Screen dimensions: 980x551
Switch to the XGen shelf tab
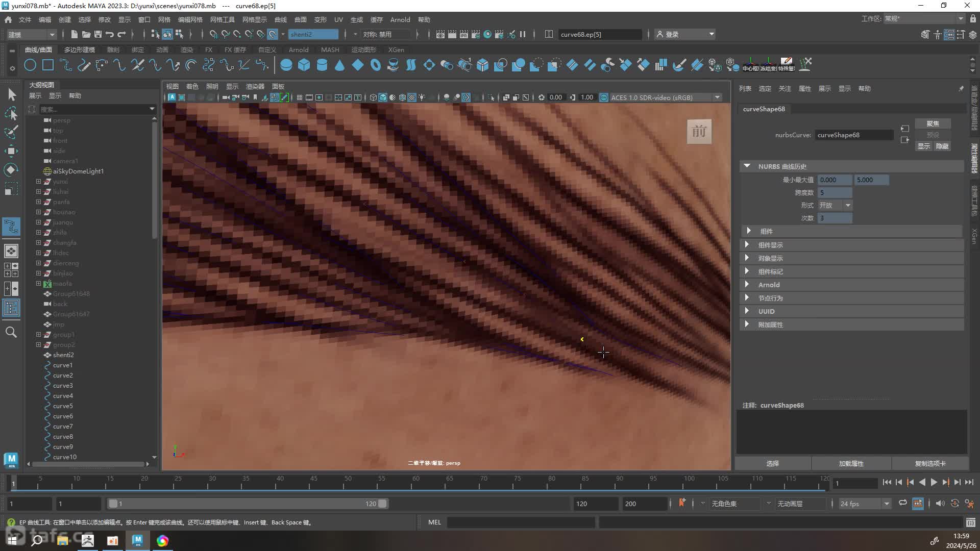[396, 49]
